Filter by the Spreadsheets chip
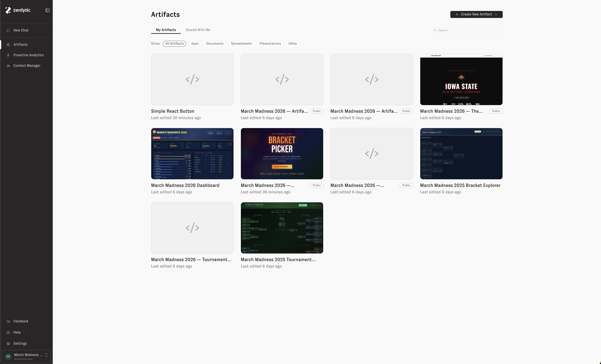Viewport: 601px width, 364px height. 241,44
